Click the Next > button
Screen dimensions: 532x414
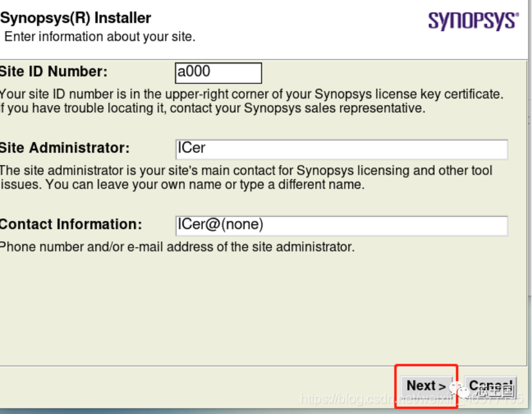pos(426,386)
